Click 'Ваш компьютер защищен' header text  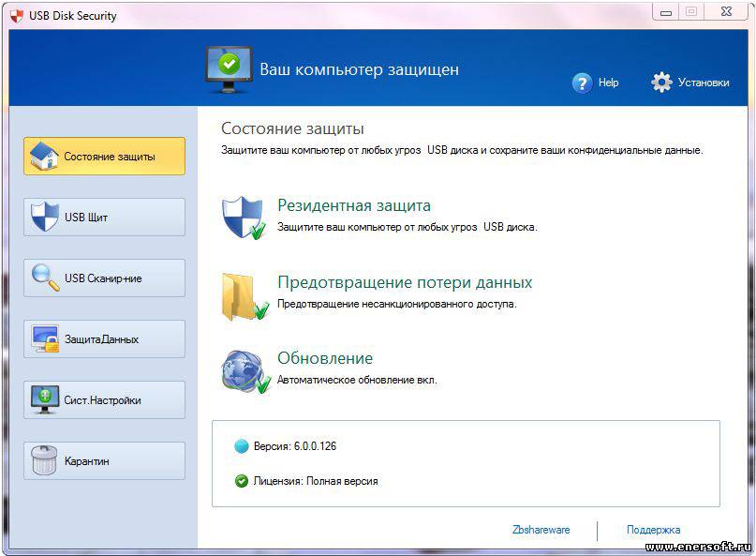click(359, 69)
